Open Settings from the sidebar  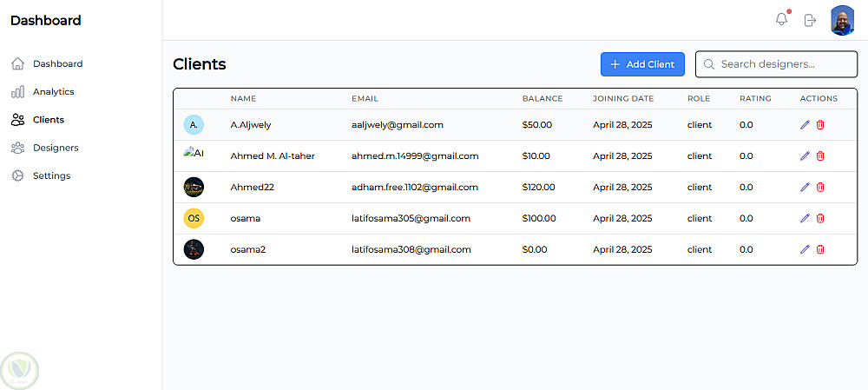pos(51,175)
